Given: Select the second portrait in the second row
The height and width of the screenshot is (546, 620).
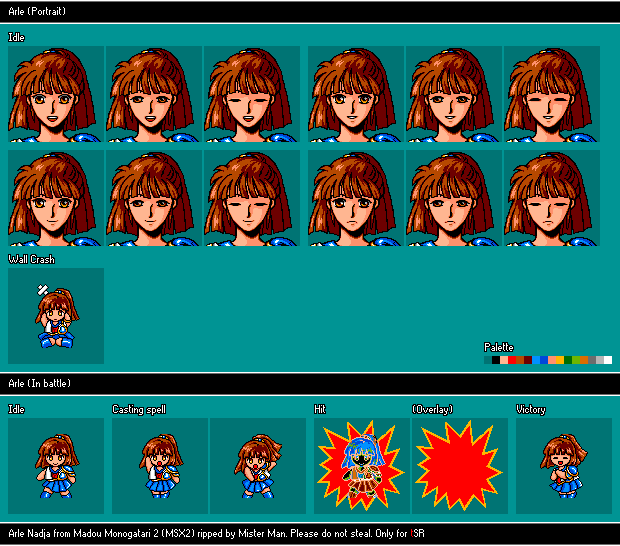Looking at the screenshot, I should click(x=154, y=198).
